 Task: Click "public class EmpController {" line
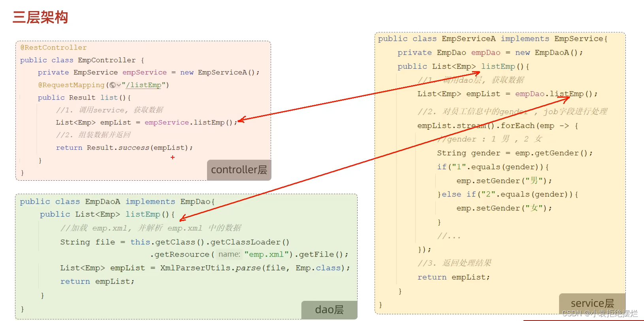(x=82, y=60)
